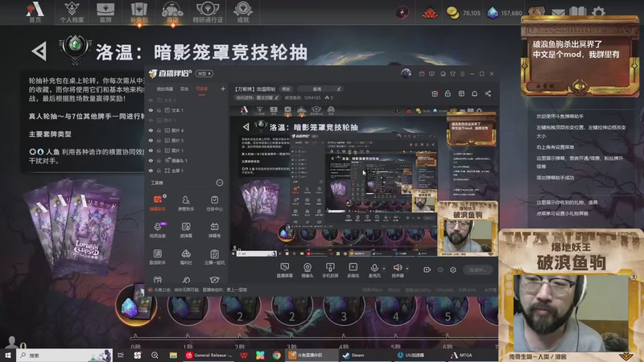Mute the 麦克风 microphone
The height and width of the screenshot is (362, 644).
pyautogui.click(x=374, y=270)
